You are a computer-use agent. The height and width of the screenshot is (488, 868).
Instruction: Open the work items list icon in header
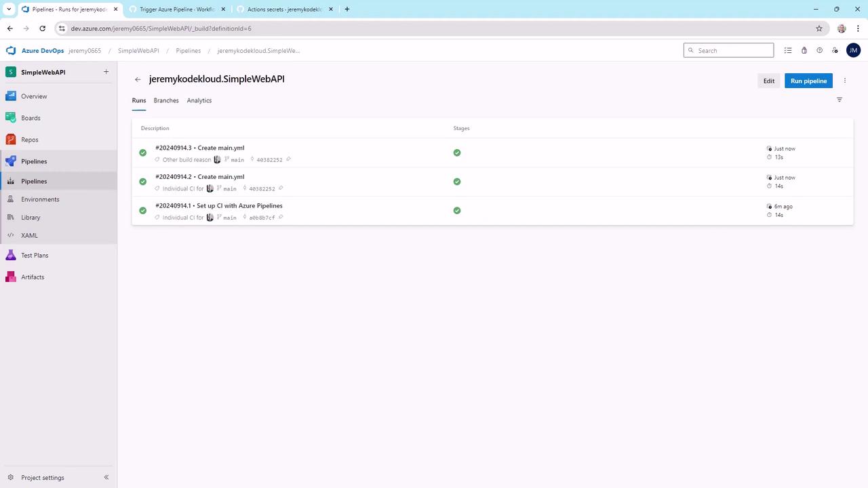tap(788, 50)
